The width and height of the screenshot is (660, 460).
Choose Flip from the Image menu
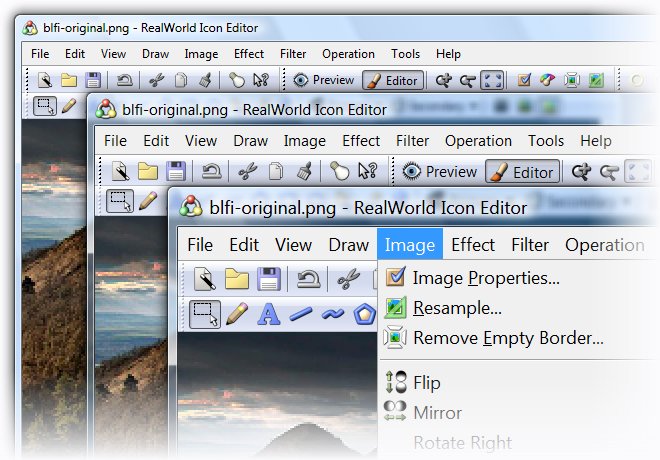coord(426,382)
